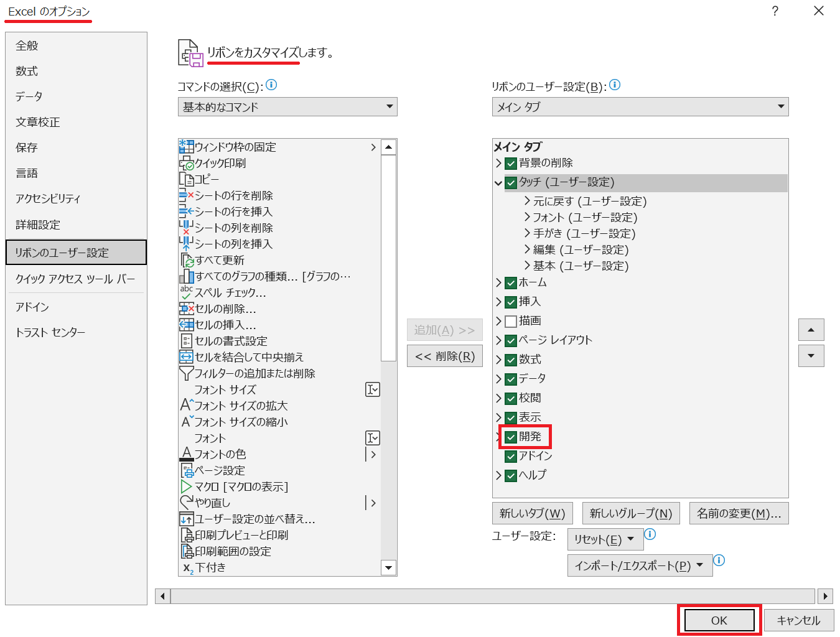Viewport: 840px width, 637px height.
Task: Select the Copy (コピー) command icon
Action: tap(186, 180)
